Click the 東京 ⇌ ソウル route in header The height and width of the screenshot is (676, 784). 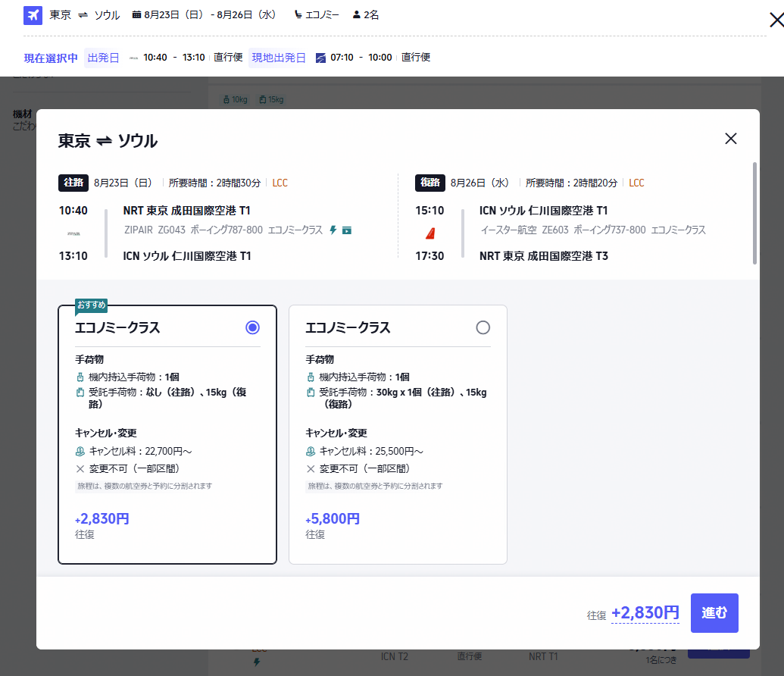(x=85, y=15)
